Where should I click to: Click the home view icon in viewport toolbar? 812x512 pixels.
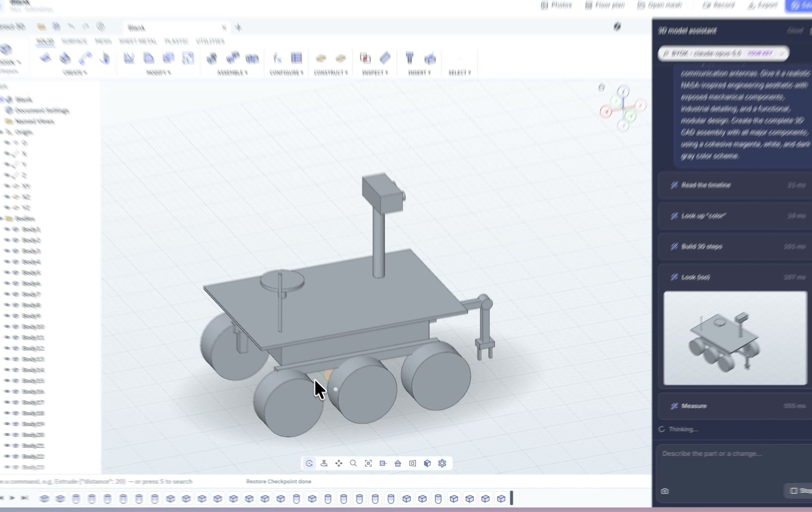pyautogui.click(x=397, y=463)
